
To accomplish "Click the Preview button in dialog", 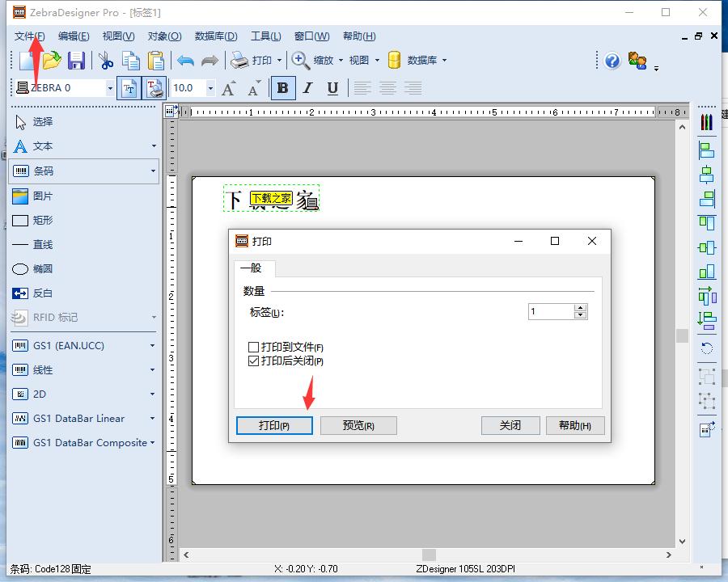I will [358, 426].
